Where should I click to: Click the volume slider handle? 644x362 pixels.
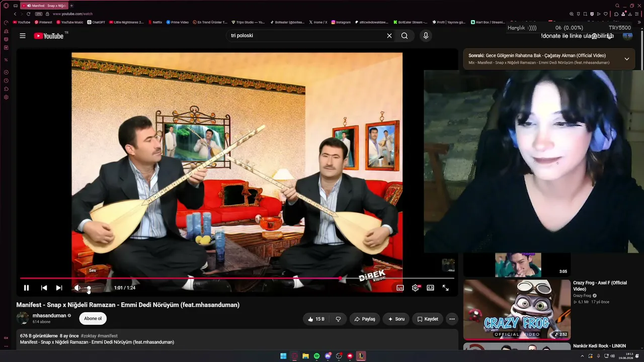pos(89,288)
